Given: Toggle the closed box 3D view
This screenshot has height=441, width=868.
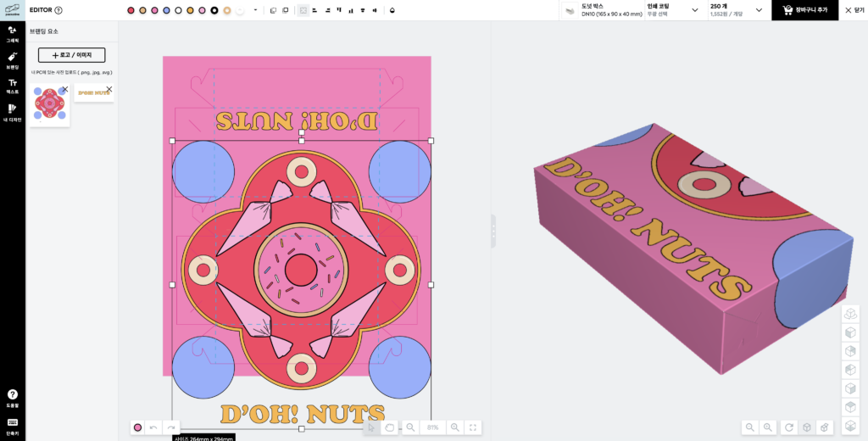Looking at the screenshot, I should click(x=807, y=427).
